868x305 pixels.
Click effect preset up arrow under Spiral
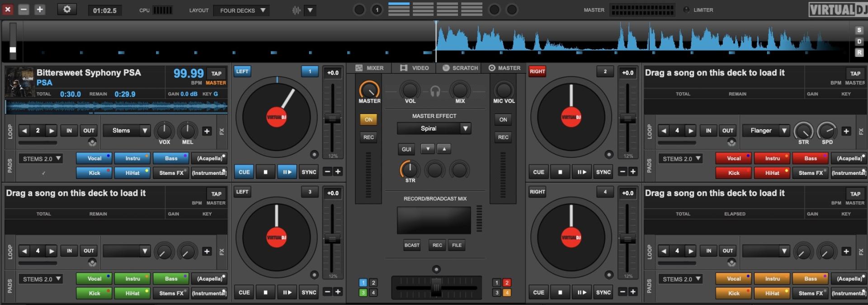[444, 149]
